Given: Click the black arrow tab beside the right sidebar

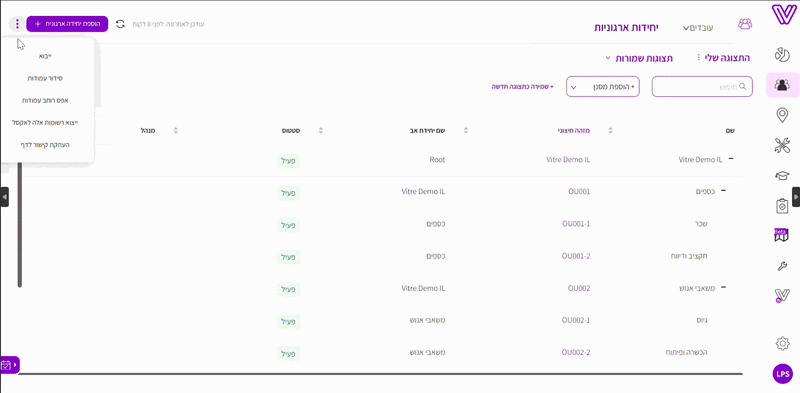Looking at the screenshot, I should click(x=796, y=196).
